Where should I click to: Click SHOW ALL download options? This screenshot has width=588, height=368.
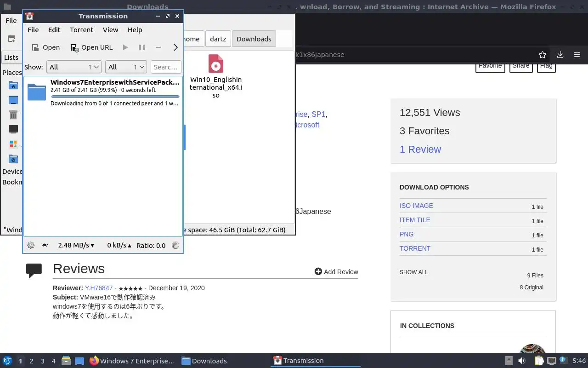[x=413, y=272]
